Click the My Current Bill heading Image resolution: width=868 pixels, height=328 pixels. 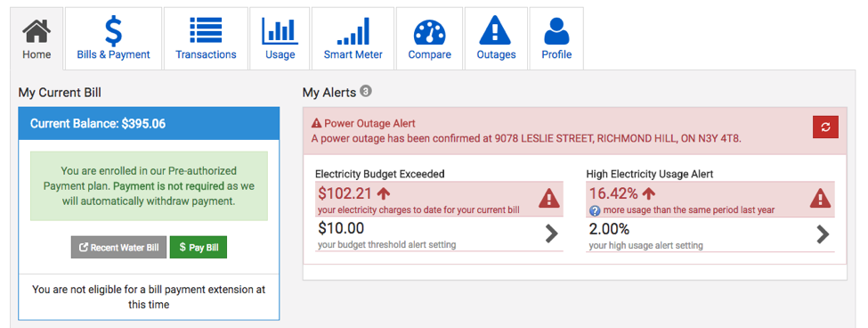[60, 93]
